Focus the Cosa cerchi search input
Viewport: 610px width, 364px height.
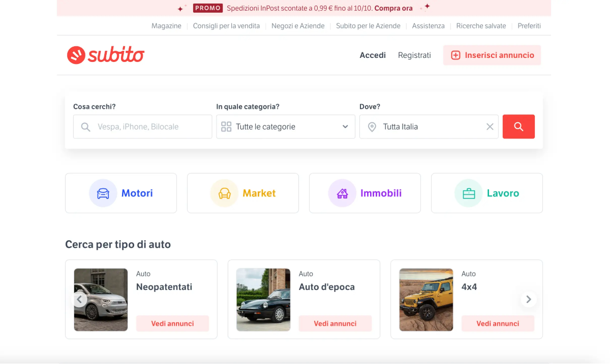click(x=143, y=127)
